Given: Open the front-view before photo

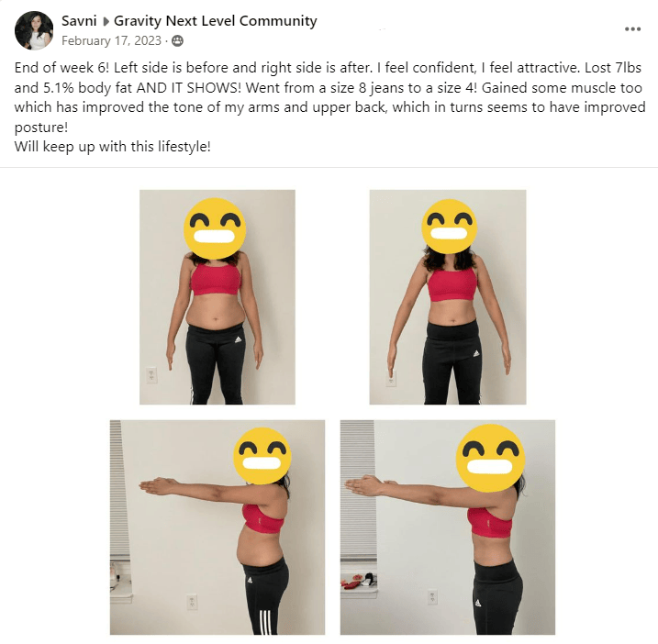Looking at the screenshot, I should pyautogui.click(x=217, y=297).
